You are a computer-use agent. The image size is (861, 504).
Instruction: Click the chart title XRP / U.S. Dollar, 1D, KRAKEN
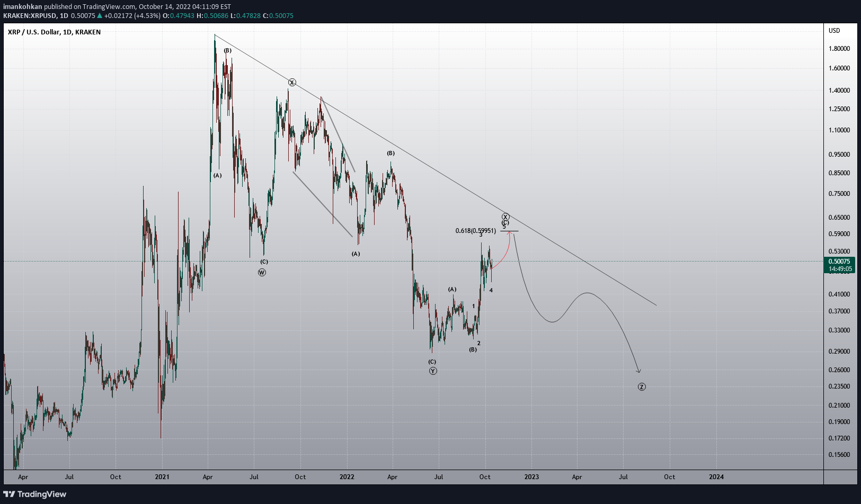[x=54, y=32]
